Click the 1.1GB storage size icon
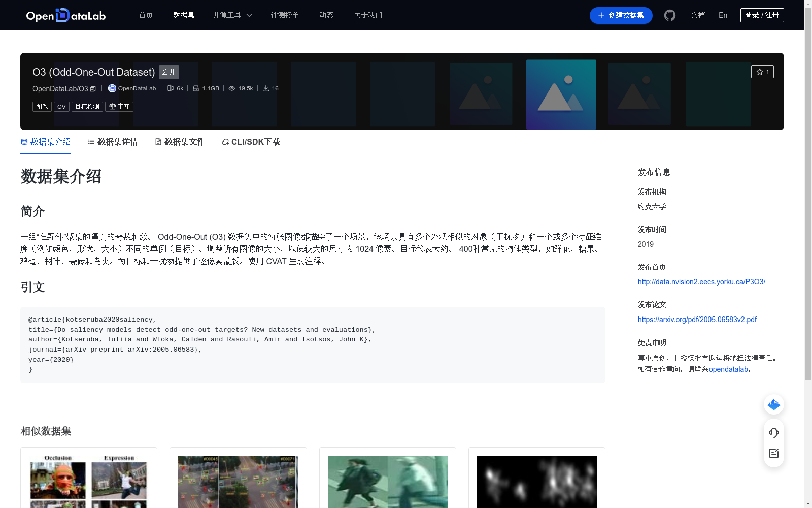 point(196,88)
